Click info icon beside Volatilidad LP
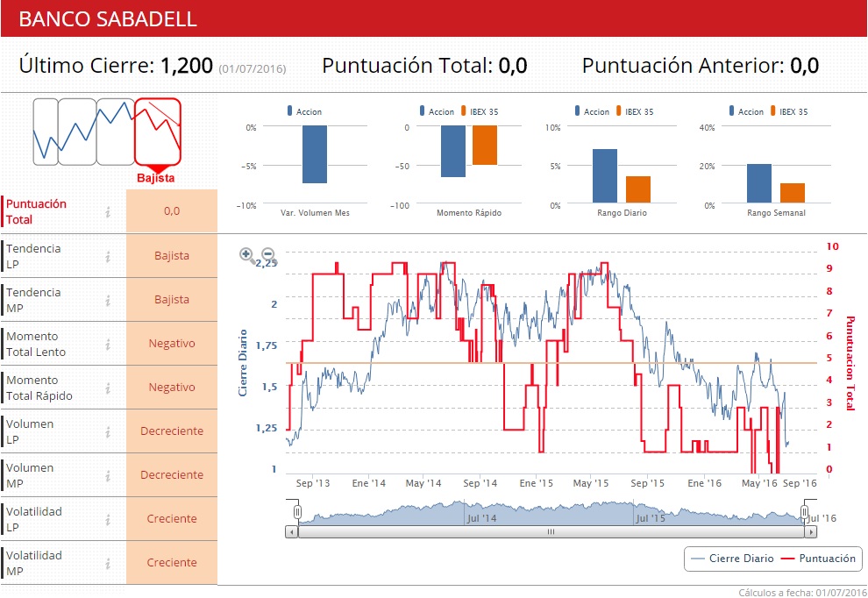 108,519
